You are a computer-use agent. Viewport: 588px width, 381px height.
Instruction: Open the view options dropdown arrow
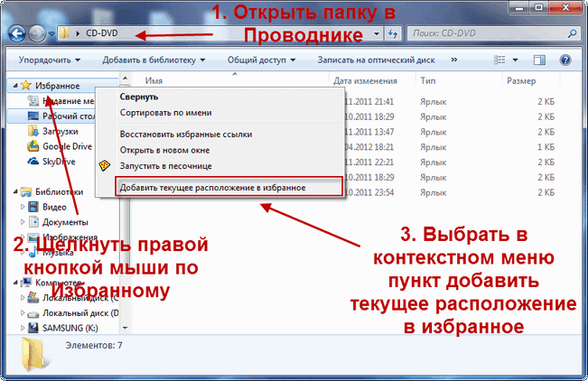515,60
